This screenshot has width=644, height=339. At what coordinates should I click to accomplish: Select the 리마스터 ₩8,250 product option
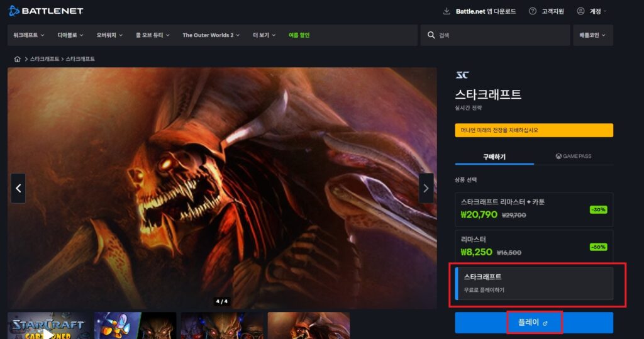[534, 247]
